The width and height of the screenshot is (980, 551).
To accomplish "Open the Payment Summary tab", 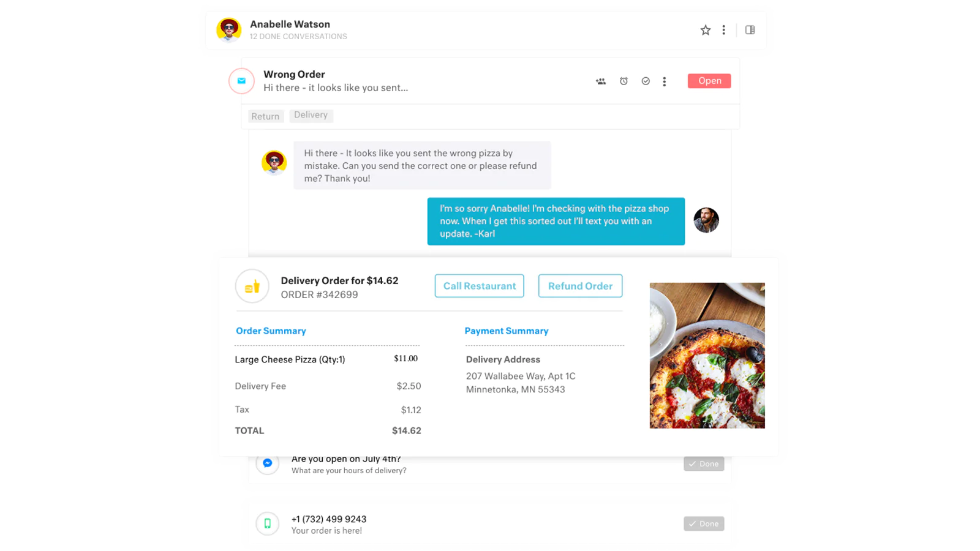I will pos(507,331).
